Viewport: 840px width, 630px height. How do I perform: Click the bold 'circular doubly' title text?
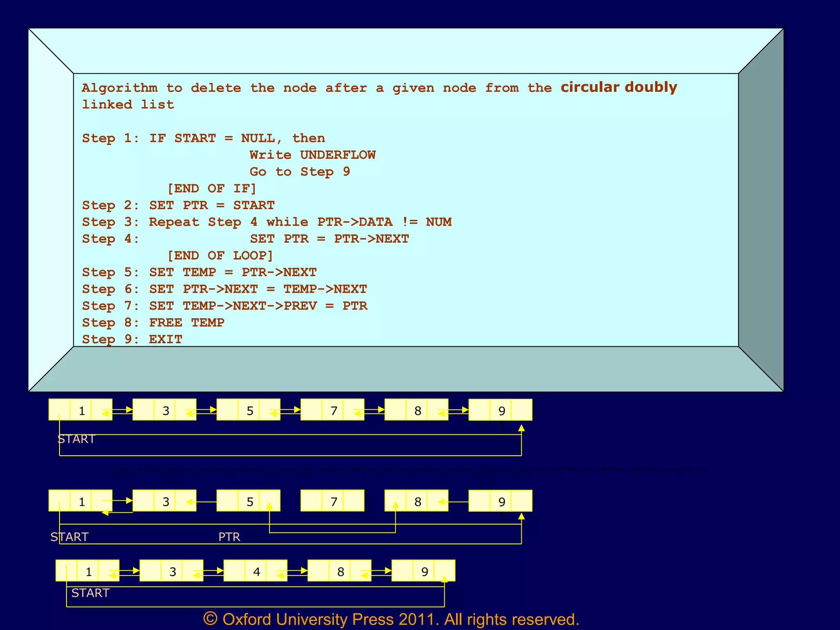(619, 87)
